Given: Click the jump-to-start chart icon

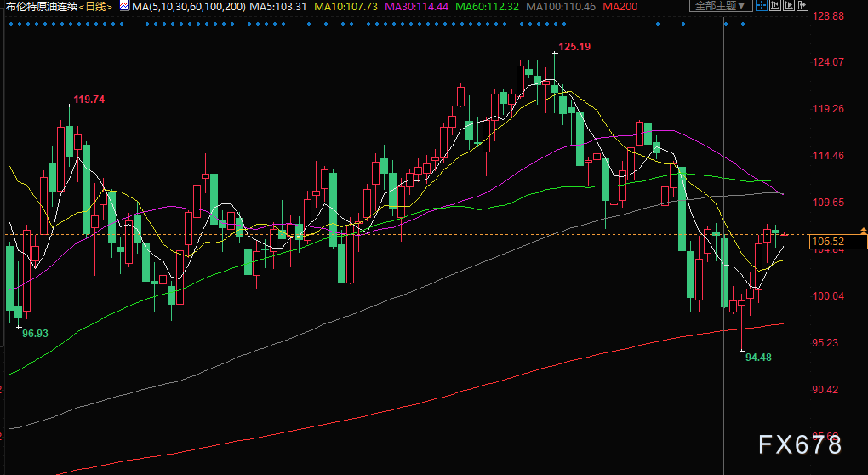Looking at the screenshot, I should [x=775, y=6].
